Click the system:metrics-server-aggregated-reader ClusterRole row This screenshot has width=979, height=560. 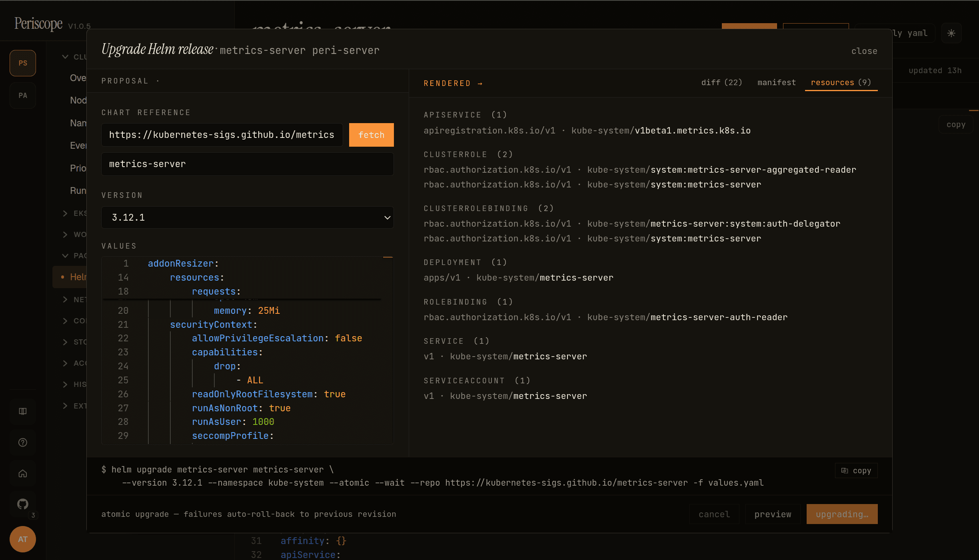click(640, 170)
